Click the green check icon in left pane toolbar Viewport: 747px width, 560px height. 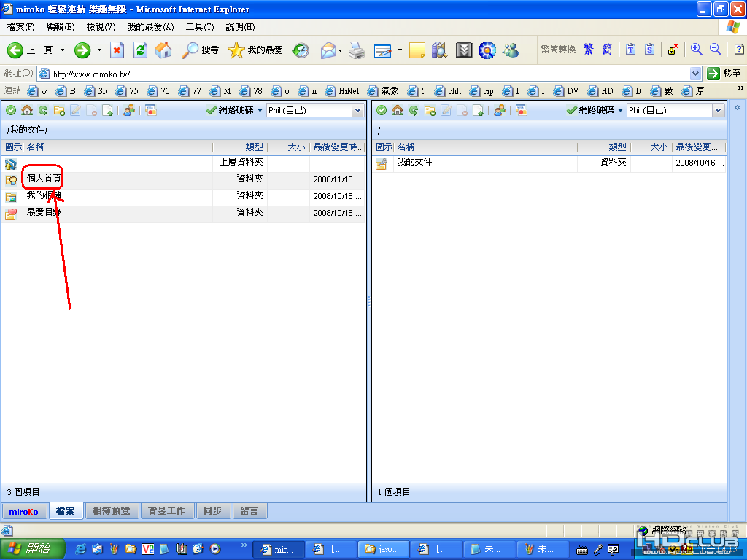click(11, 111)
